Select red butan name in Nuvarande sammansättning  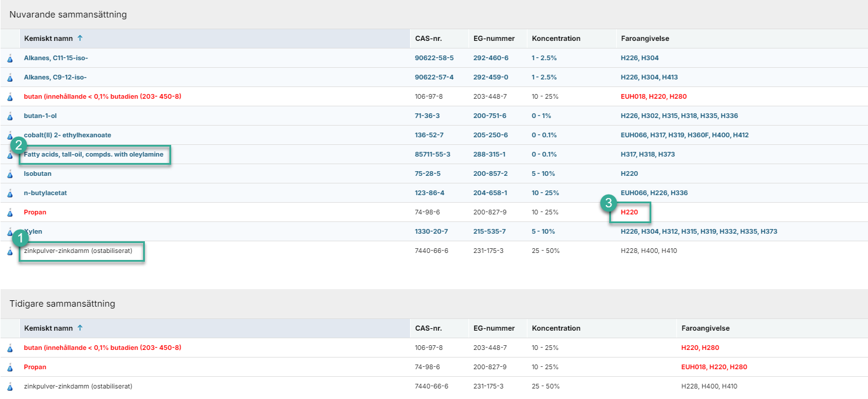[103, 97]
